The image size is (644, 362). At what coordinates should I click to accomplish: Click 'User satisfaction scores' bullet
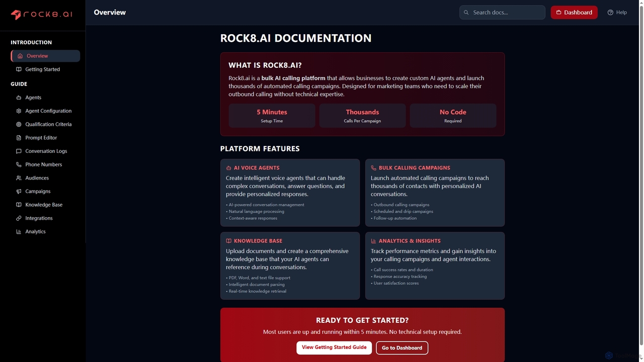pos(394,283)
